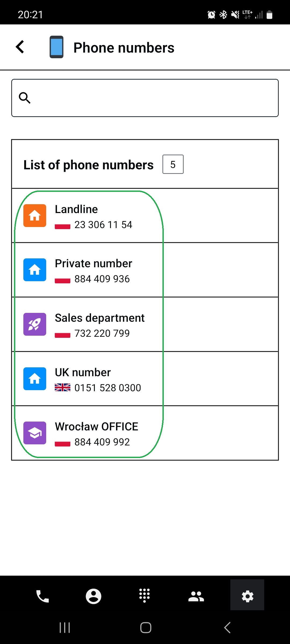Open the calls tab in the bottom bar

click(42, 596)
